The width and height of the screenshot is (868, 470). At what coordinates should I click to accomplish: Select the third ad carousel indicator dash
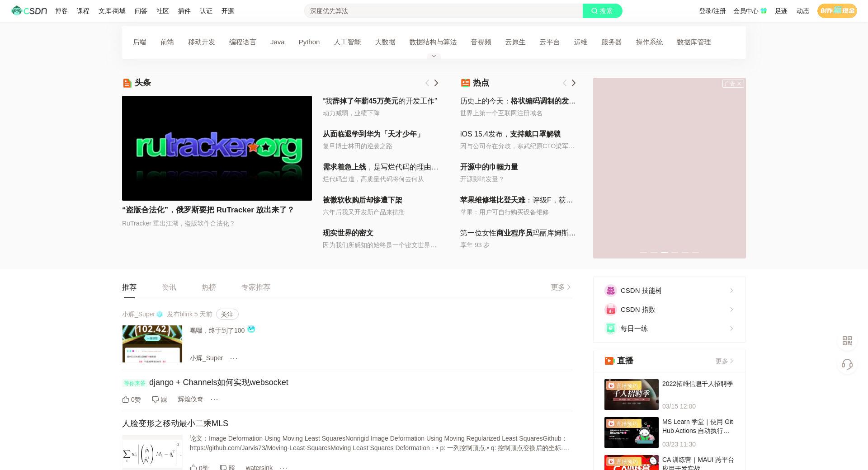coord(664,252)
